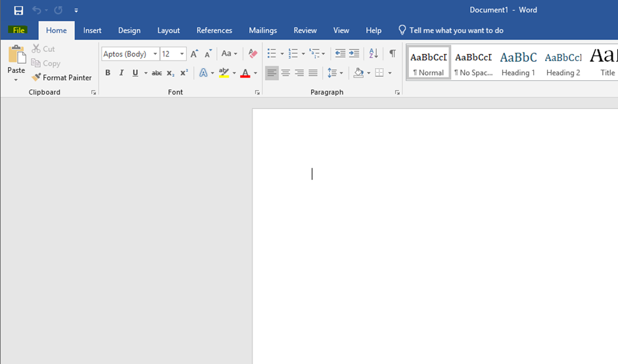
Task: Click the Clear All Formatting eraser icon
Action: pos(252,54)
